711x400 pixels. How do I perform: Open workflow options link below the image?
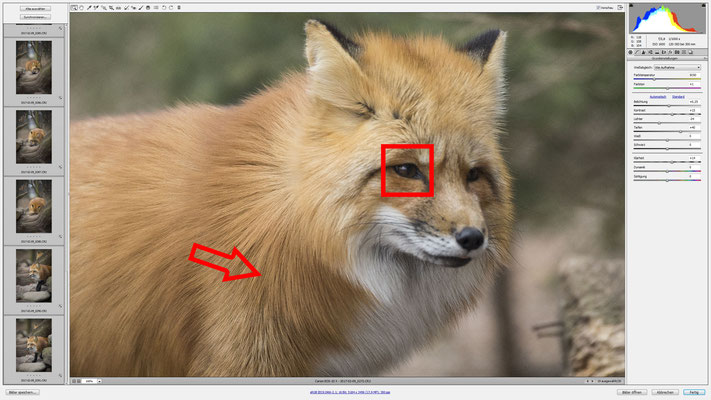click(x=350, y=392)
